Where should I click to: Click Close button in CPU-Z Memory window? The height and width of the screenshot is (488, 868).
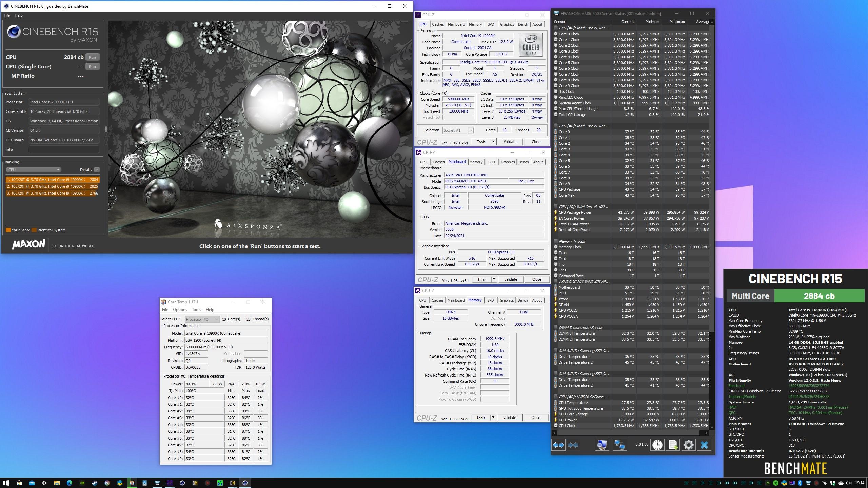536,418
